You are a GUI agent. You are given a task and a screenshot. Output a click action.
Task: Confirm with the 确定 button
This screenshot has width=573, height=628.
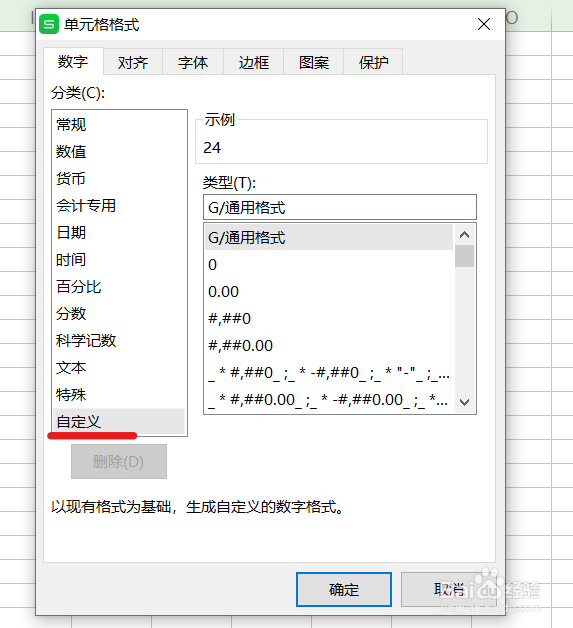[x=344, y=590]
